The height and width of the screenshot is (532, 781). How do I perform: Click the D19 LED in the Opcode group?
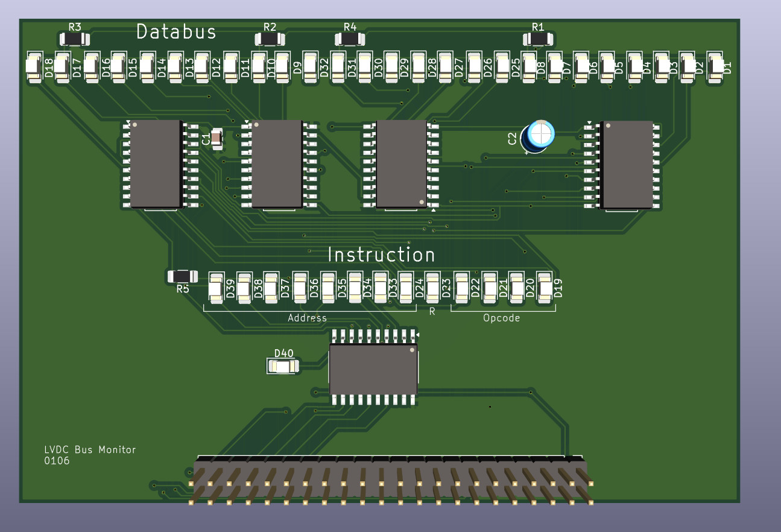click(x=545, y=288)
